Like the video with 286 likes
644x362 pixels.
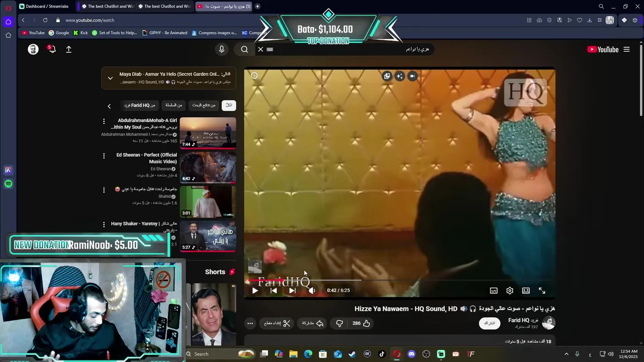[x=361, y=323]
